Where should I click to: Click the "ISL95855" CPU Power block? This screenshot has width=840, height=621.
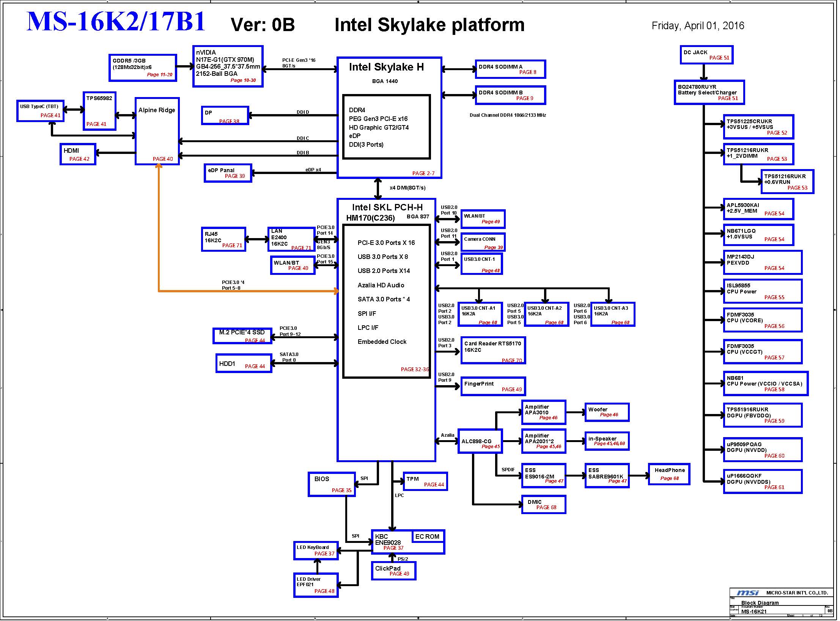click(763, 291)
